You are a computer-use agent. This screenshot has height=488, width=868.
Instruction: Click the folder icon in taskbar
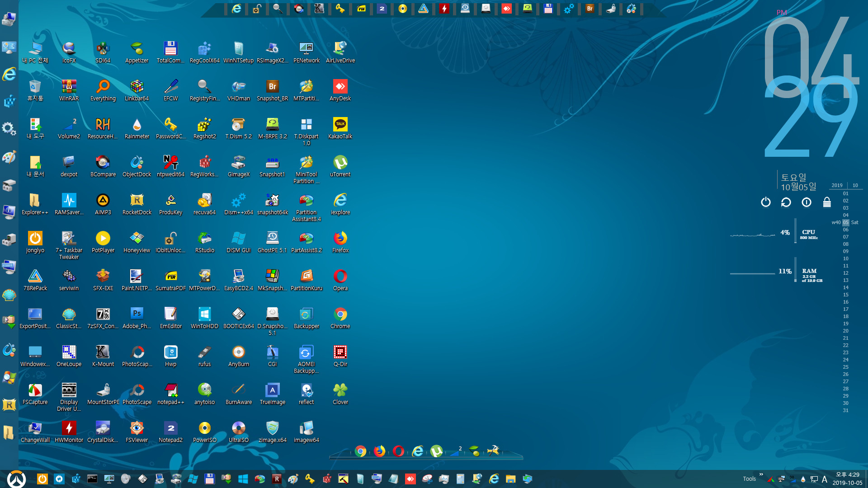click(510, 479)
